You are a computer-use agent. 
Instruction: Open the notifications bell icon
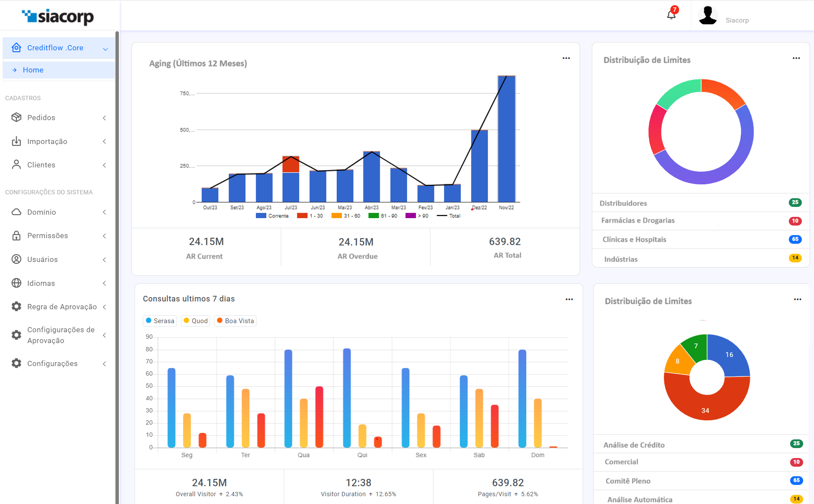click(671, 15)
